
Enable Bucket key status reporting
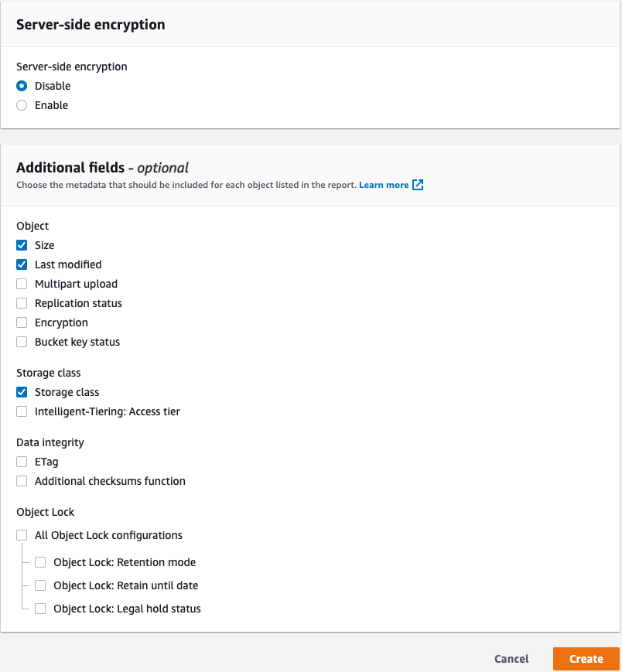pyautogui.click(x=21, y=342)
